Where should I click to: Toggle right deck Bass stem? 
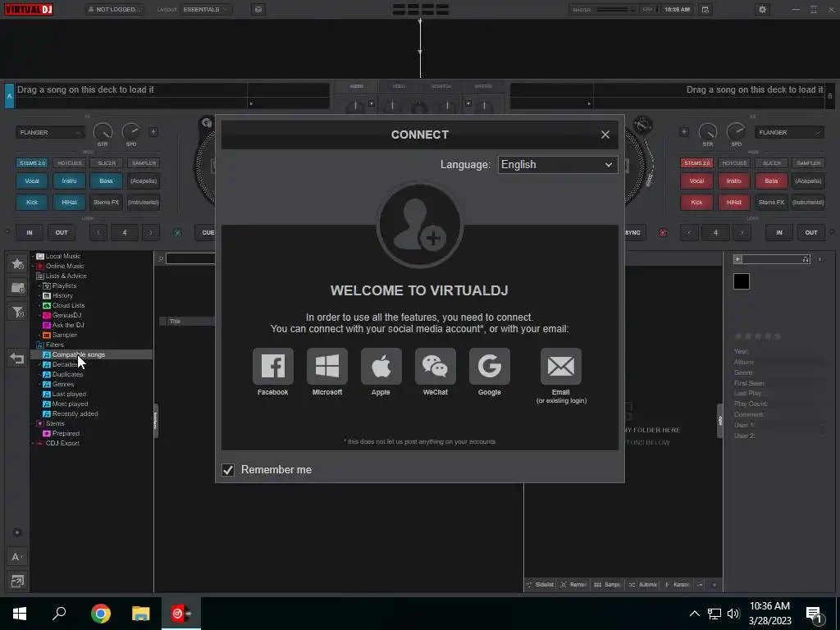(x=771, y=181)
